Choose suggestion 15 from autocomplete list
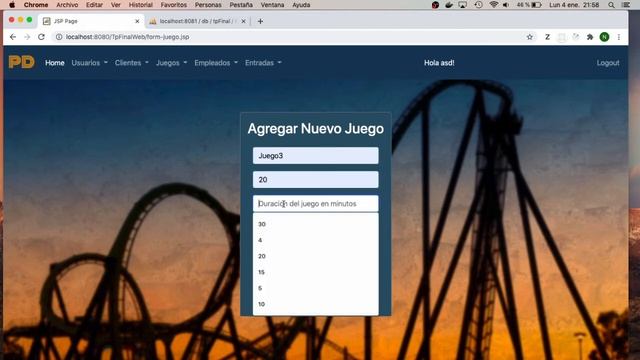The width and height of the screenshot is (640, 360). (316, 272)
